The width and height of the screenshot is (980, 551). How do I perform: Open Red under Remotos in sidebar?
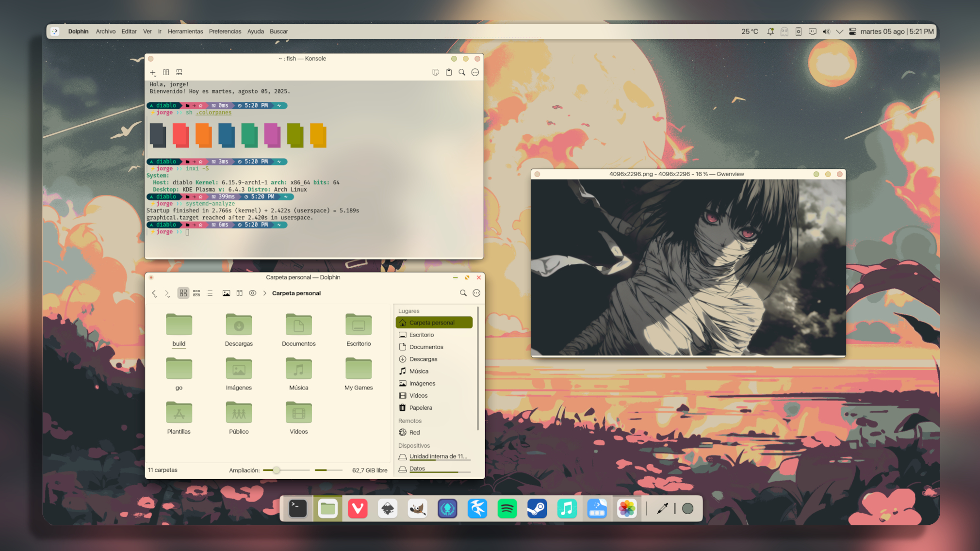434,432
